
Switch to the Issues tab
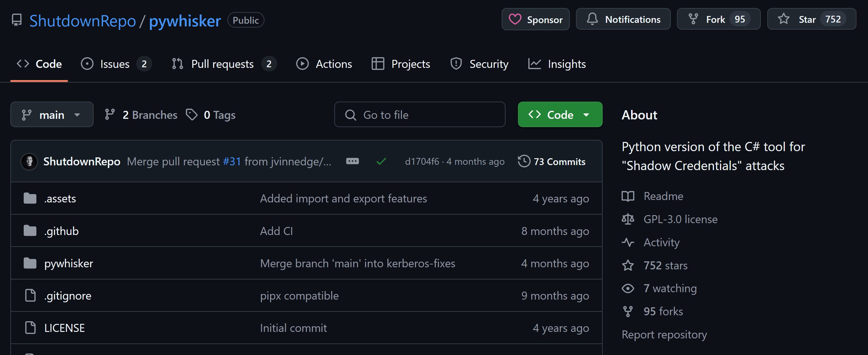coord(116,64)
